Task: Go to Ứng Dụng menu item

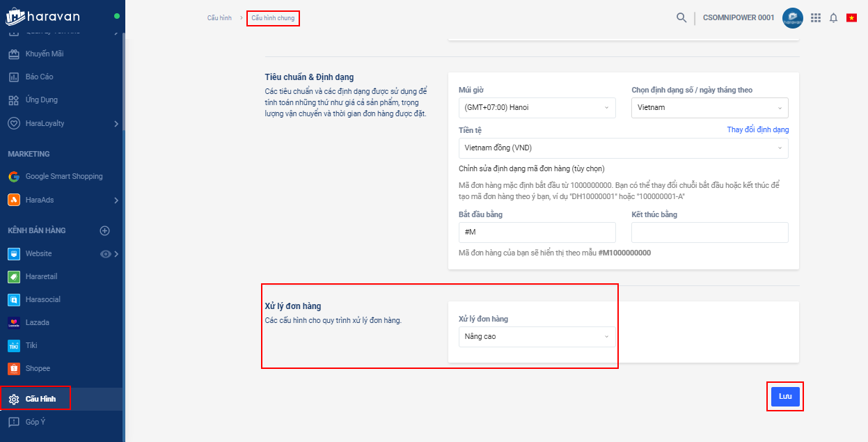Action: [x=42, y=100]
